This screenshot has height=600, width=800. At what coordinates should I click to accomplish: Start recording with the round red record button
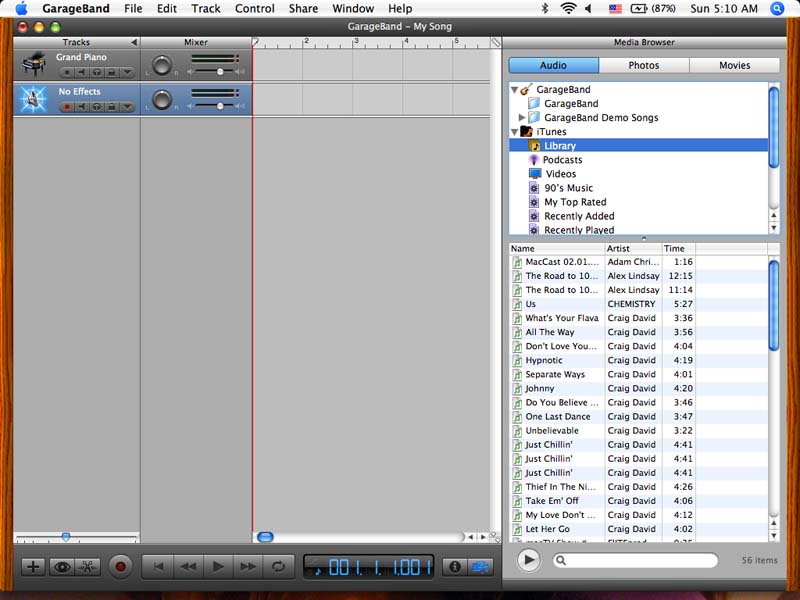120,567
